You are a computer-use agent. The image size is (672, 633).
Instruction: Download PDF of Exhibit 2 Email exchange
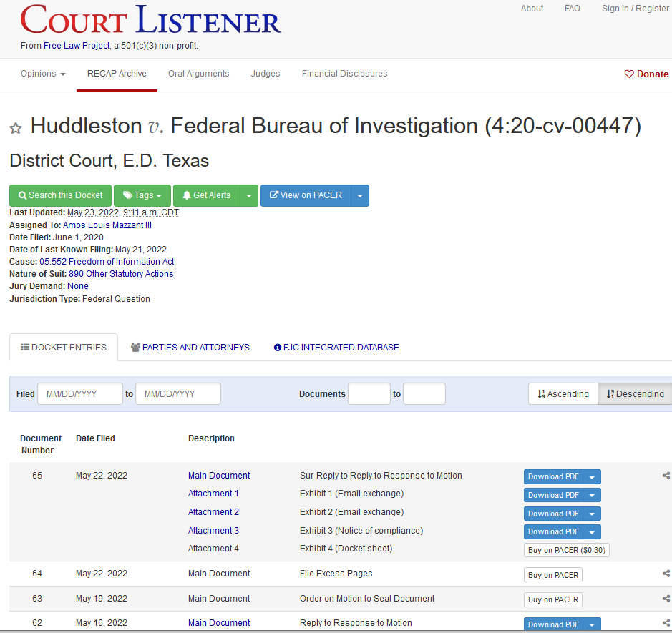(x=553, y=514)
